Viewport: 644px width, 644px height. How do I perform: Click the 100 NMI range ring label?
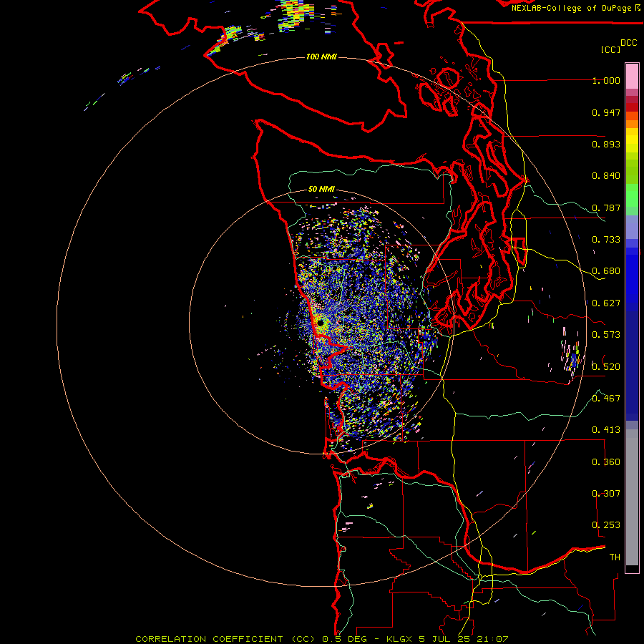[x=321, y=57]
